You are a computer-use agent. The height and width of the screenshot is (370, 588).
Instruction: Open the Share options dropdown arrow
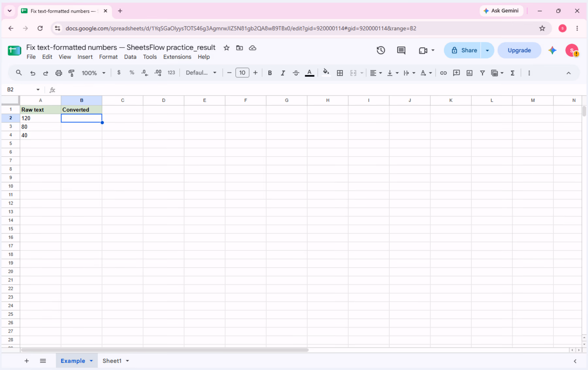487,50
